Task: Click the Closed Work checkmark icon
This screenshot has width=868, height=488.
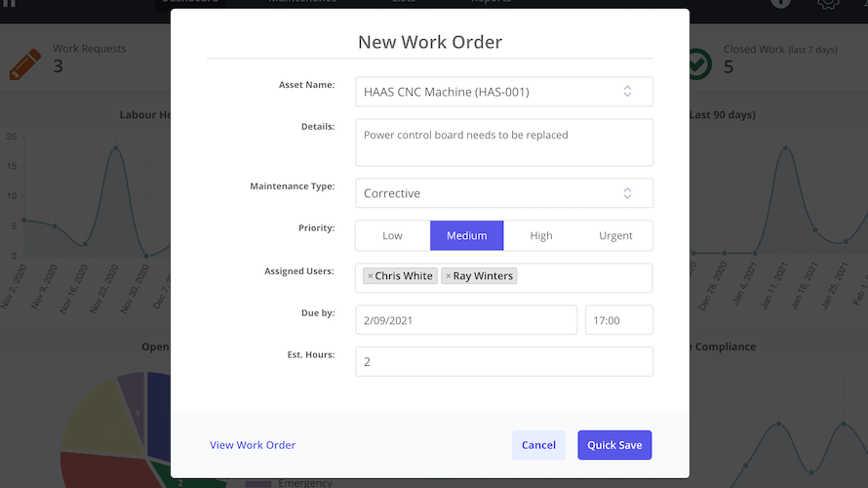Action: (x=698, y=64)
